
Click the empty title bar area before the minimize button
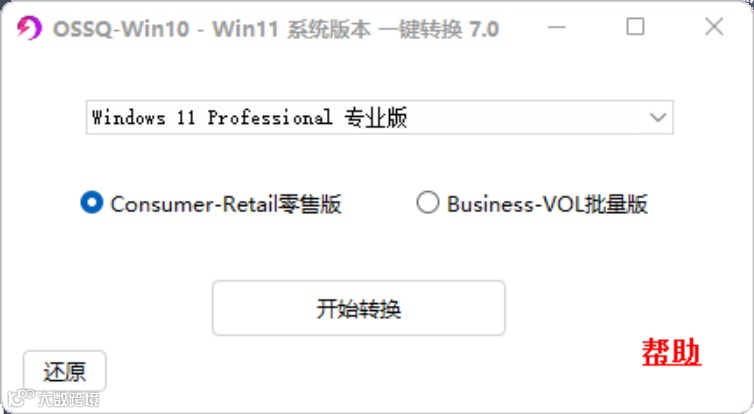point(523,27)
